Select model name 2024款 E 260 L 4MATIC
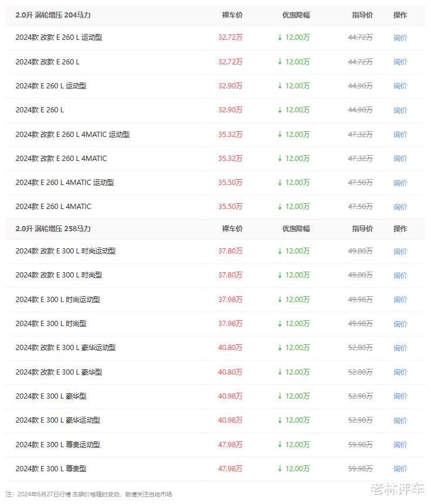The height and width of the screenshot is (504, 431). pyautogui.click(x=53, y=207)
